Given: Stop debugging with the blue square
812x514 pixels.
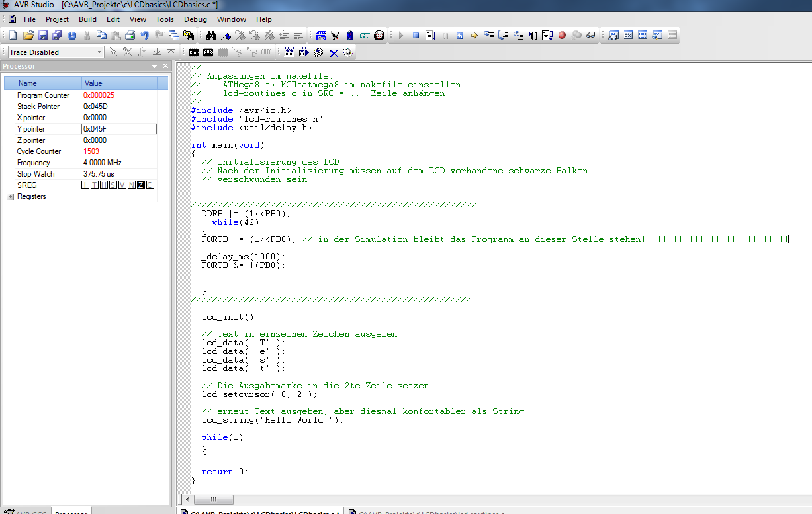Looking at the screenshot, I should pos(416,35).
